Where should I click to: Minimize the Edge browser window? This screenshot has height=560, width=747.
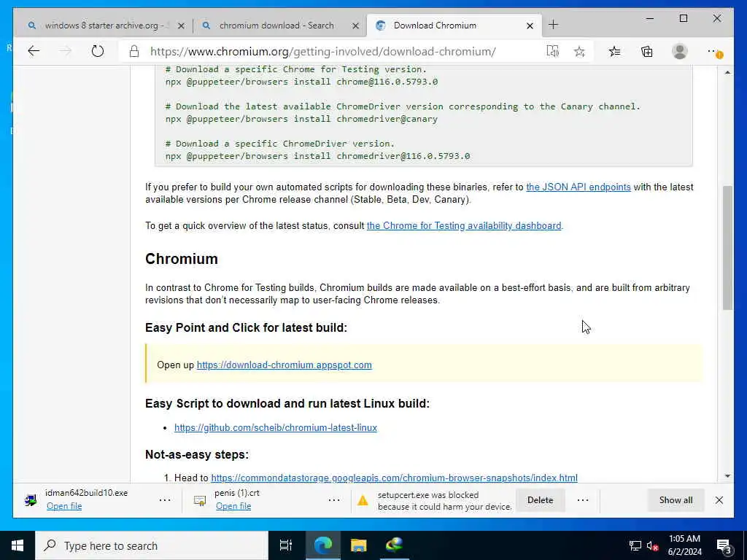click(650, 18)
